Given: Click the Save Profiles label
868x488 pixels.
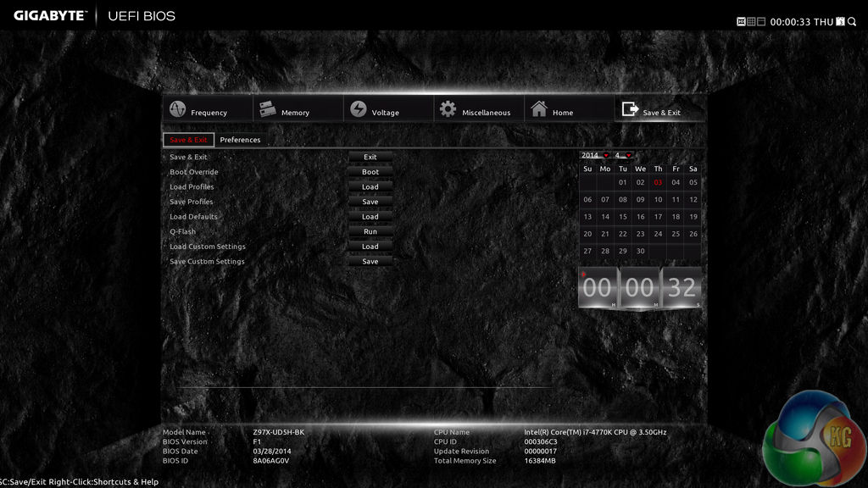Looking at the screenshot, I should coord(191,202).
